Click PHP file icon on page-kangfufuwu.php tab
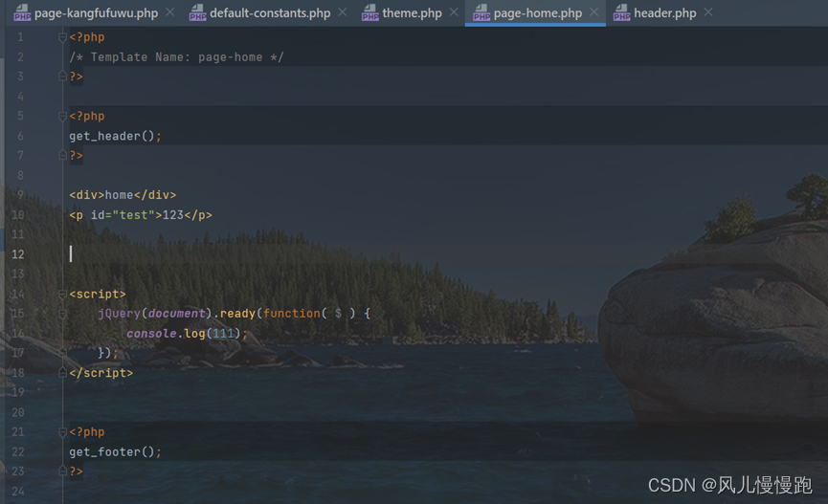828x504 pixels. point(22,12)
